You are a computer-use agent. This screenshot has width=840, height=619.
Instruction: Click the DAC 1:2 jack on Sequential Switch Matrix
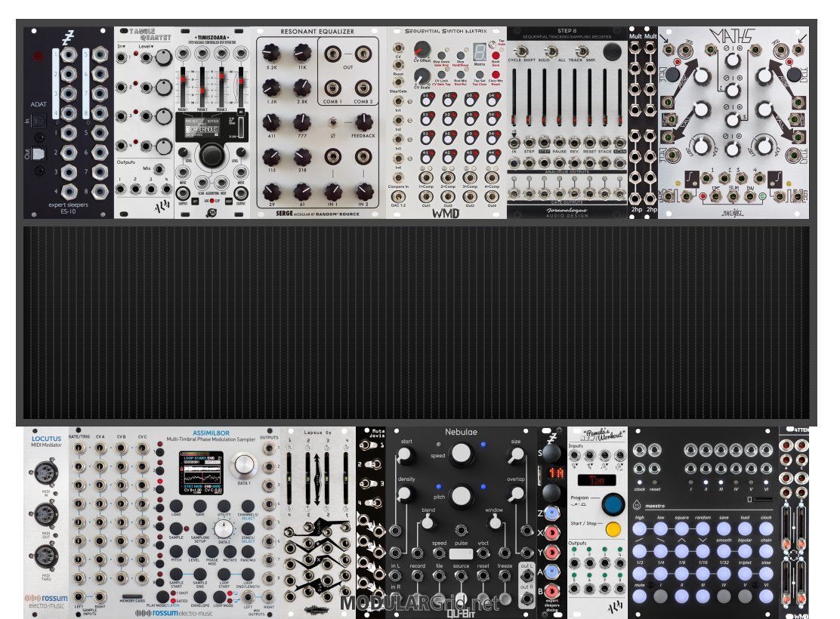397,196
